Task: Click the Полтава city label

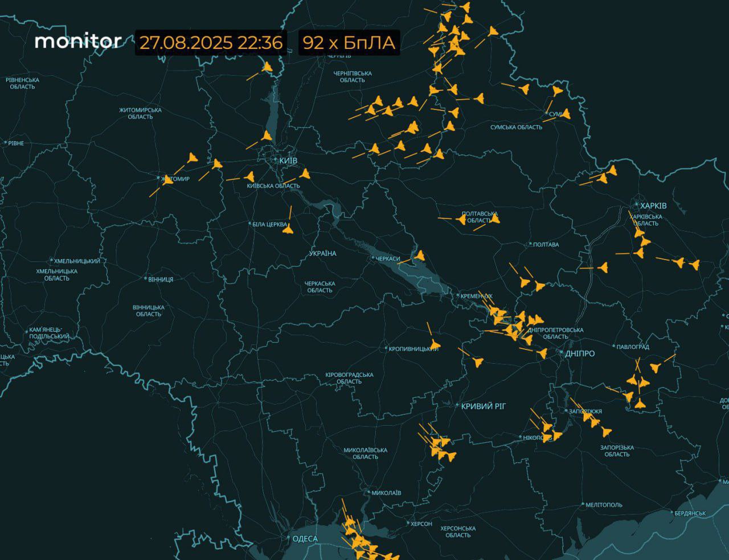Action: point(545,245)
